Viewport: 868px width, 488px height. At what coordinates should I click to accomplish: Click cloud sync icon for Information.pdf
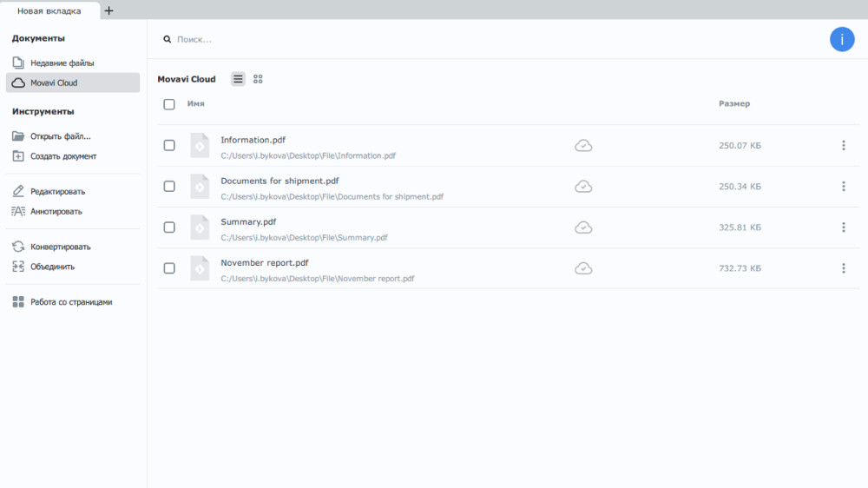pos(583,146)
